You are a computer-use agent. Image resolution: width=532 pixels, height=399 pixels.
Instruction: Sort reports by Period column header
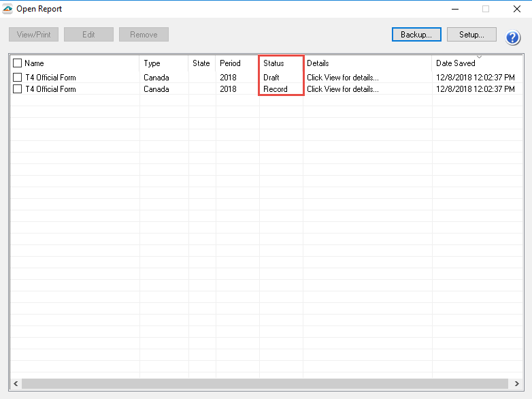(x=230, y=63)
